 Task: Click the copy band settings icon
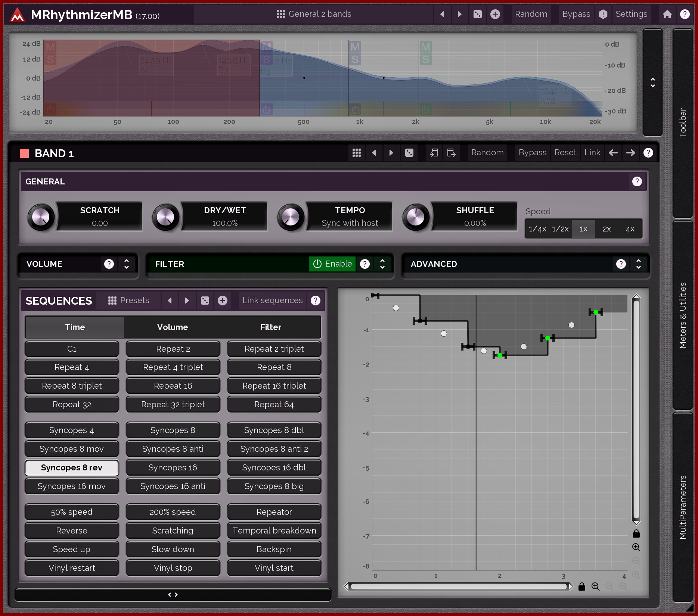coord(434,153)
